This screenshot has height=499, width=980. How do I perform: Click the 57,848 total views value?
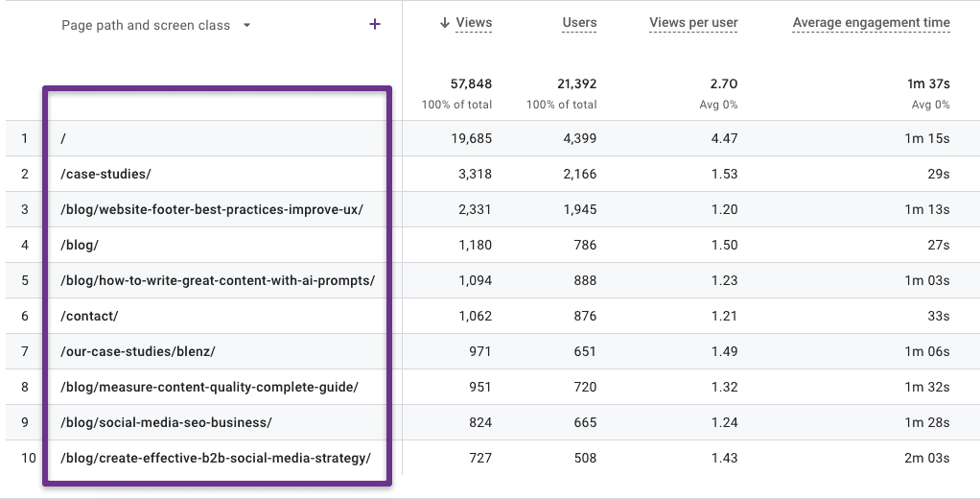(471, 84)
